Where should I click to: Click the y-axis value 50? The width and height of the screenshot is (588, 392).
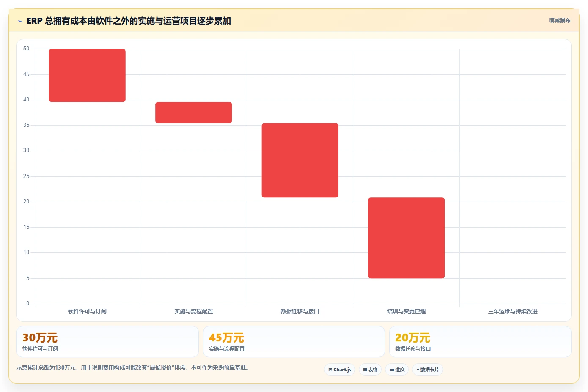(26, 49)
